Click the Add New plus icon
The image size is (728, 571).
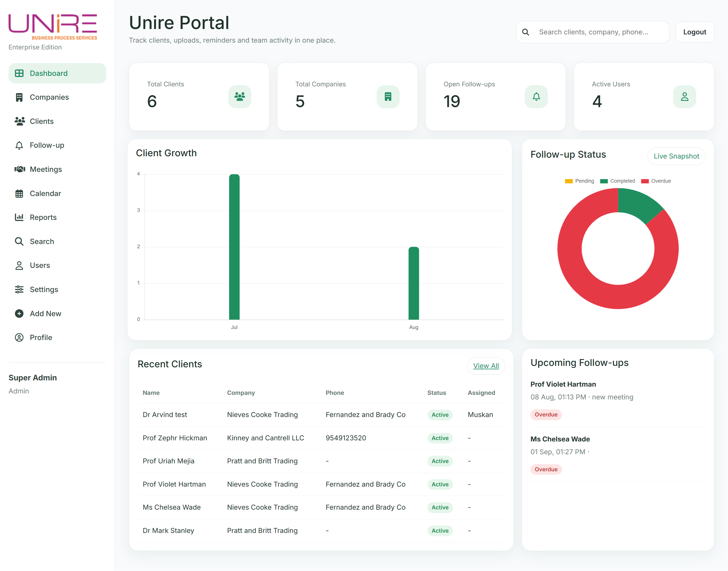coord(19,314)
